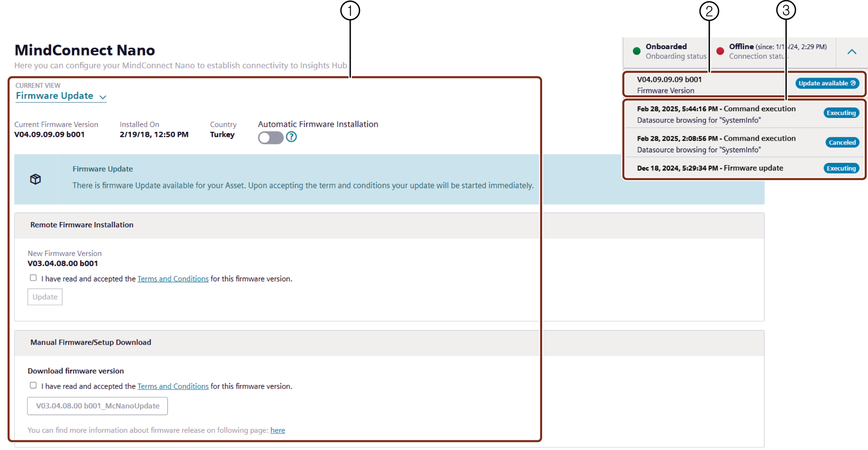
Task: Click the green Onboarded status indicator
Action: 637,51
